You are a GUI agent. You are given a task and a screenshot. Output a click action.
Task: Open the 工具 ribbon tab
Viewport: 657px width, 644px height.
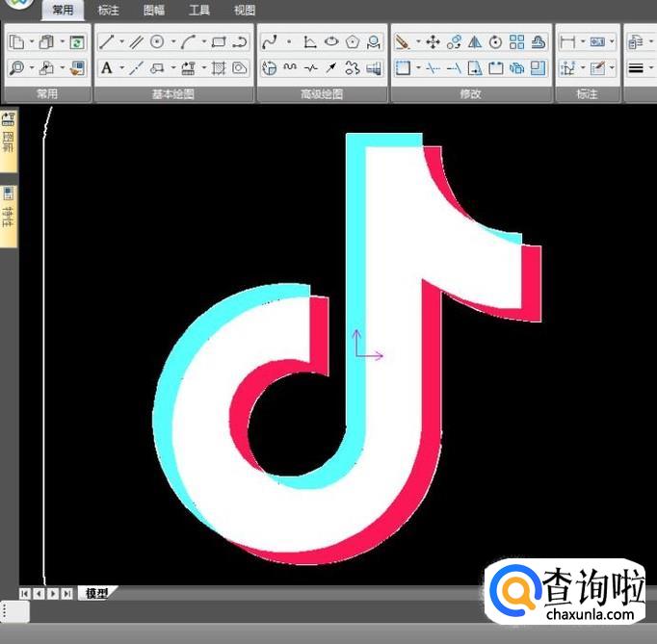[199, 11]
